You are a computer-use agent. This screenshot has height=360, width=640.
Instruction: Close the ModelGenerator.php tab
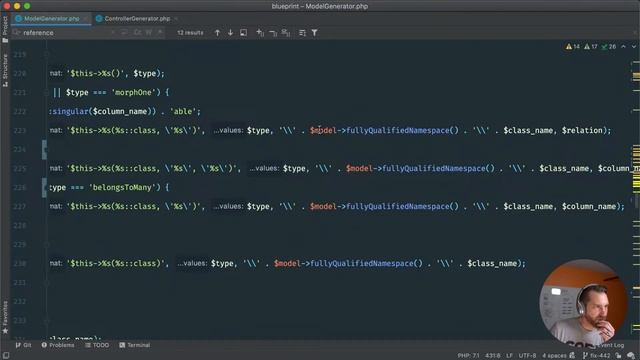[85, 18]
